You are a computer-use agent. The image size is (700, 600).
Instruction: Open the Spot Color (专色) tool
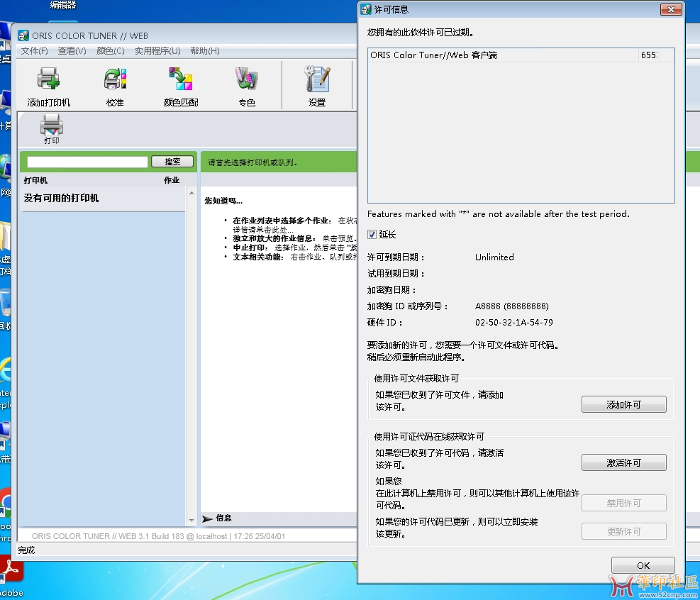pos(247,87)
